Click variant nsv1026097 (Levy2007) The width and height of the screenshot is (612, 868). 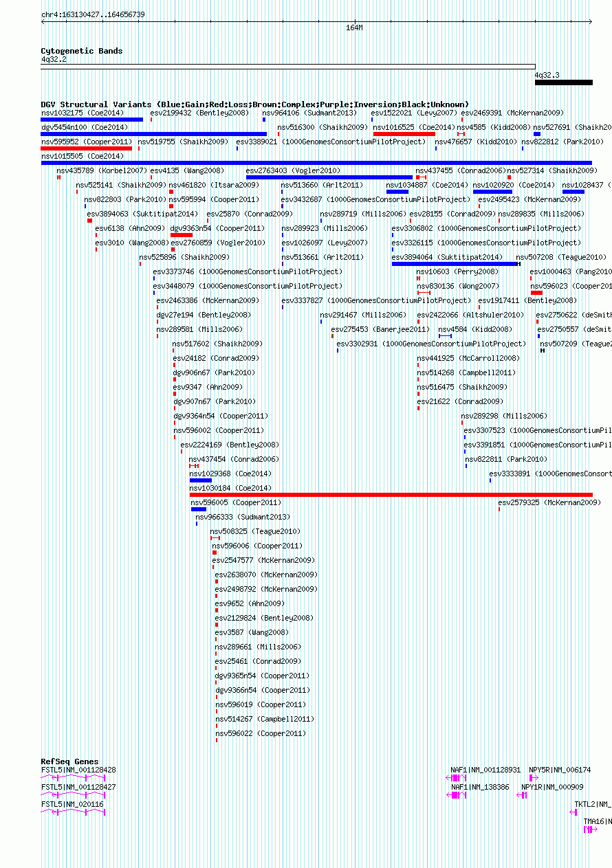[x=325, y=243]
